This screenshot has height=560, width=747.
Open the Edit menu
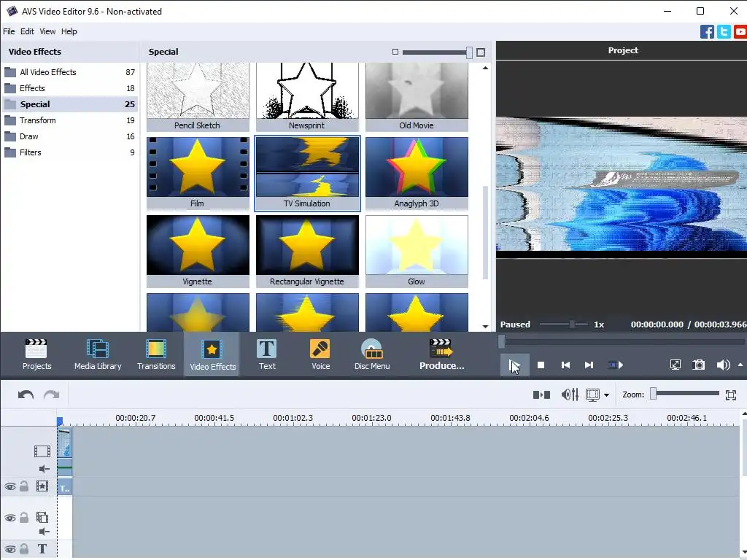pyautogui.click(x=27, y=31)
